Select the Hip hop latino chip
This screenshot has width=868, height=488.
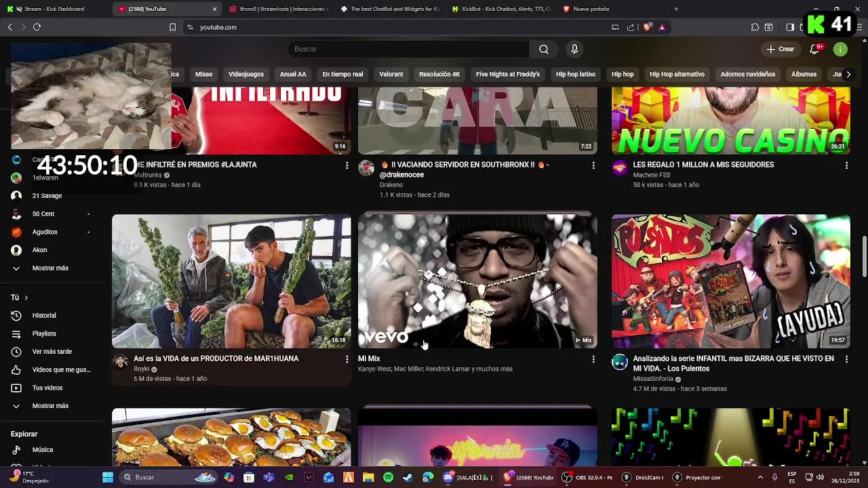576,74
